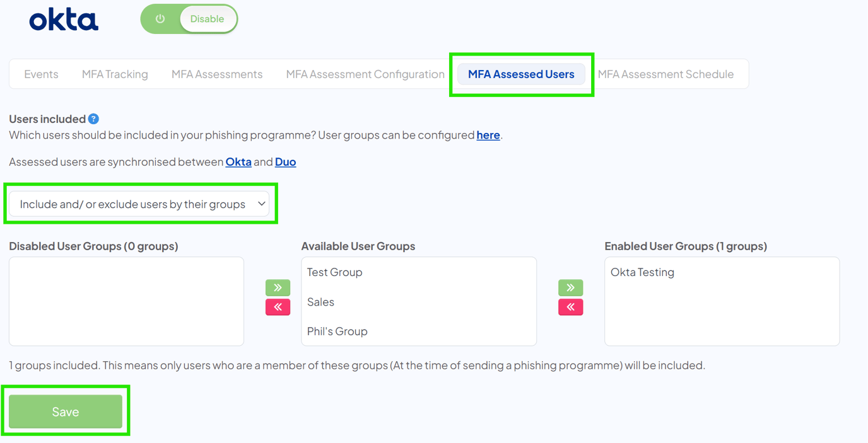Choose 'Phil's Group' from the available groups
Screen dimensions: 868x443
pos(336,331)
